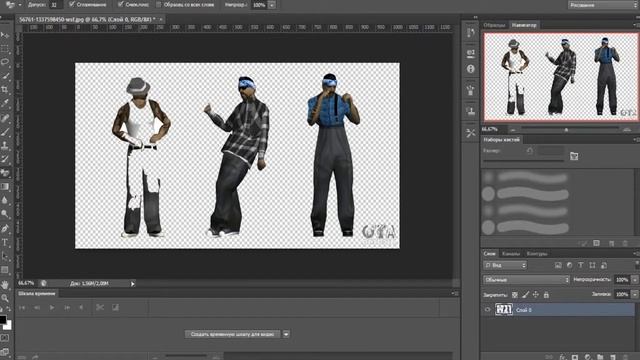Click the background white color swatch
The width and height of the screenshot is (640, 360).
point(9,325)
